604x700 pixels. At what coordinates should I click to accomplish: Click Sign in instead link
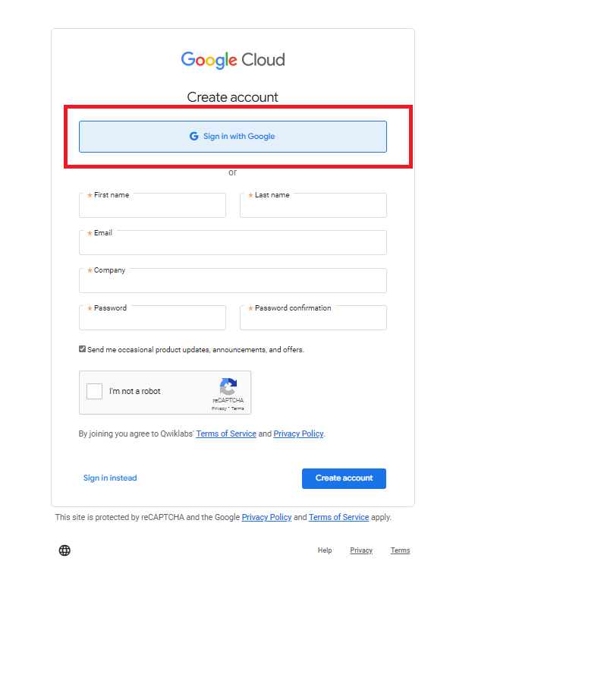click(x=110, y=478)
